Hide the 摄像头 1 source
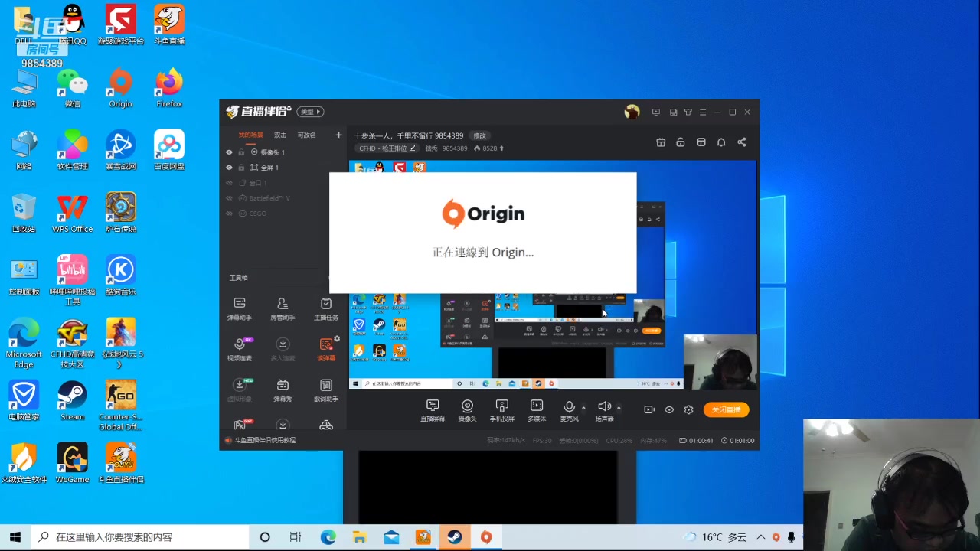 pyautogui.click(x=229, y=152)
